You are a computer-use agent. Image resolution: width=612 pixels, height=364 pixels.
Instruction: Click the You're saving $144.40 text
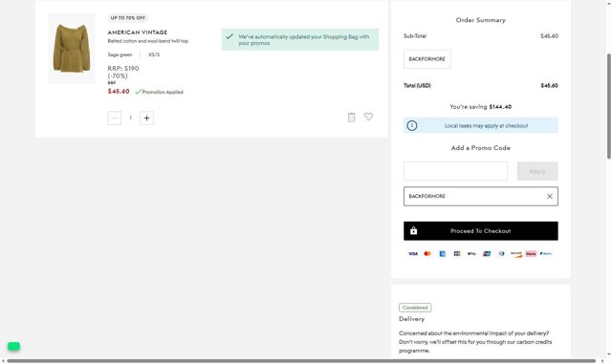(480, 106)
